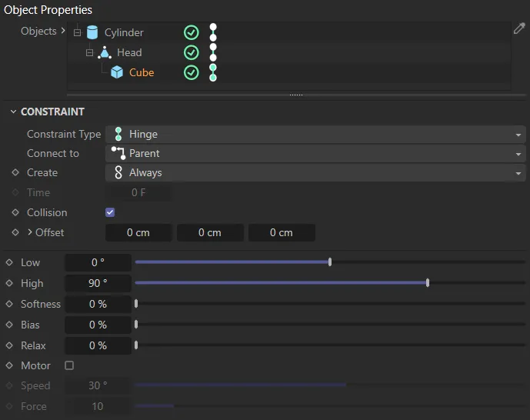Click the pencil edit icon beside the objects list
The width and height of the screenshot is (530, 420).
[519, 29]
